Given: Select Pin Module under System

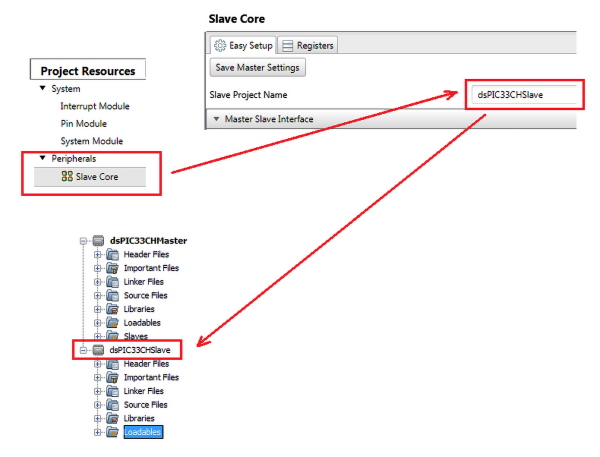Looking at the screenshot, I should tap(85, 123).
